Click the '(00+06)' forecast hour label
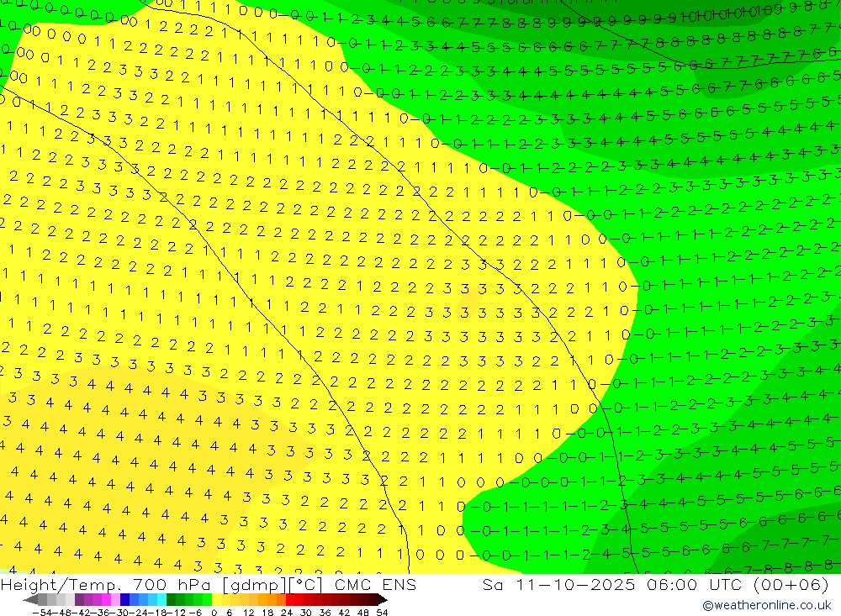 [x=791, y=584]
